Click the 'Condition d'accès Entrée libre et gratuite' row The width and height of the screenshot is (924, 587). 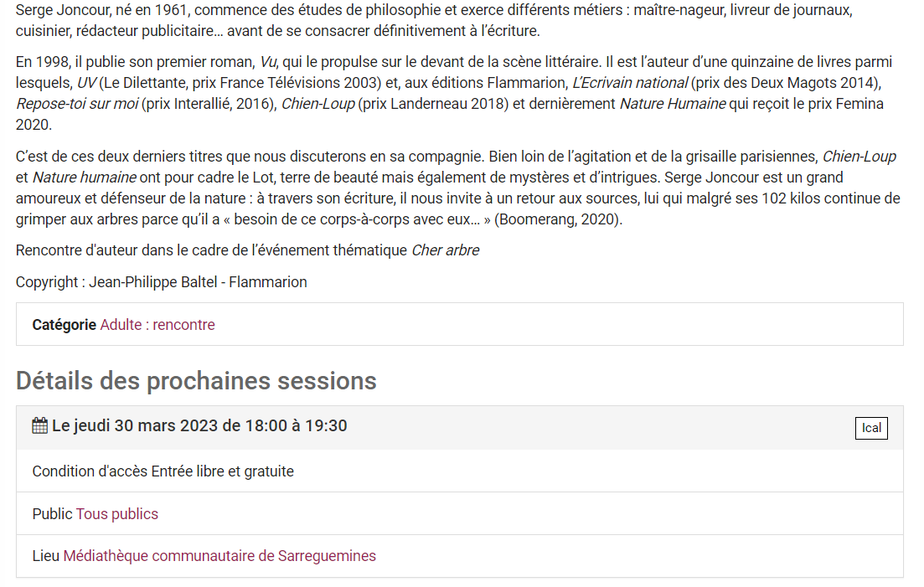pos(460,471)
